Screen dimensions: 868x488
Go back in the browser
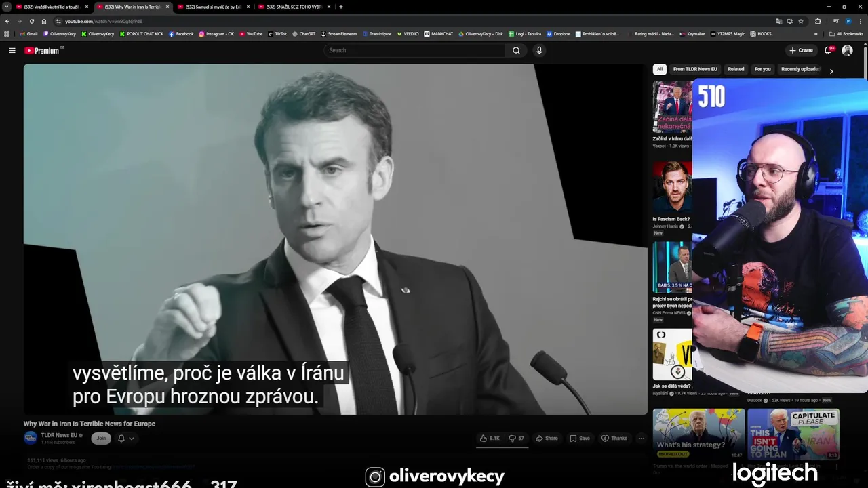(7, 21)
